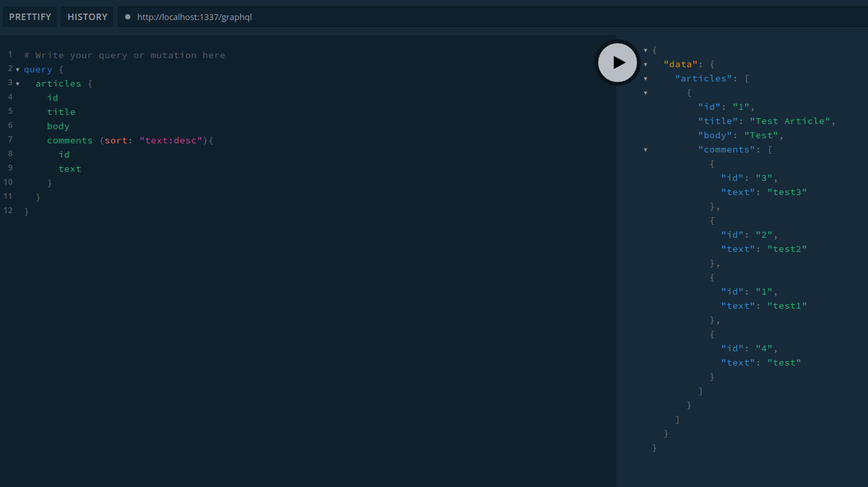Screen dimensions: 868x487
Task: Click the 'query' keyword on line 2
Action: (38, 69)
